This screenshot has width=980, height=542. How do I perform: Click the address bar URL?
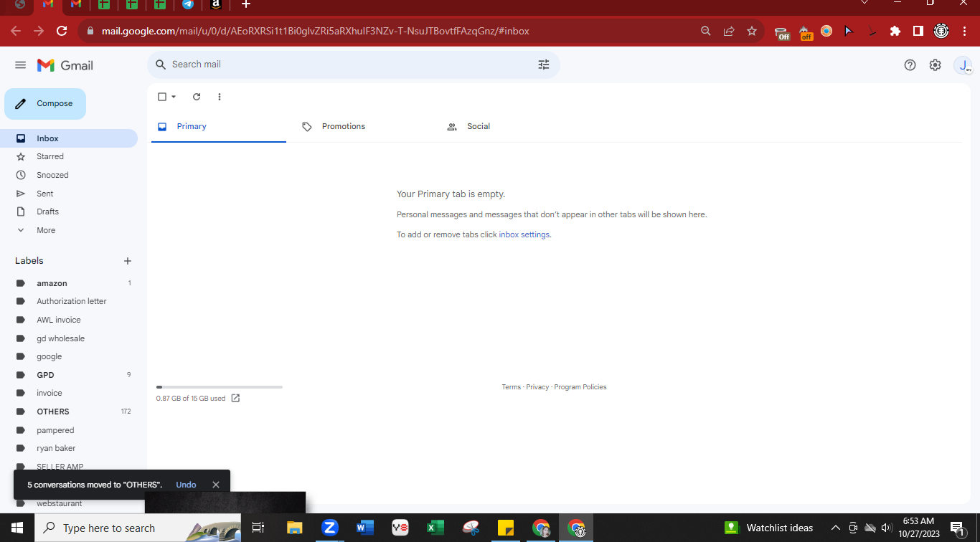pyautogui.click(x=316, y=32)
